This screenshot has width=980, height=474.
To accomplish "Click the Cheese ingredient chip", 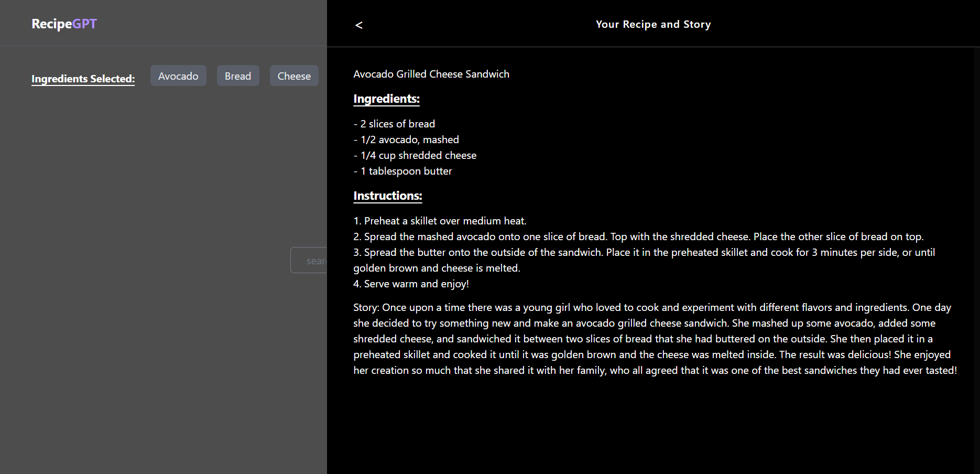I will [294, 76].
